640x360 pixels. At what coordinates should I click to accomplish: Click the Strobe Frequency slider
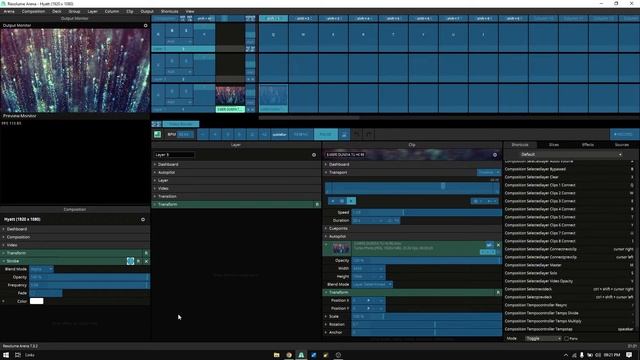click(x=89, y=285)
